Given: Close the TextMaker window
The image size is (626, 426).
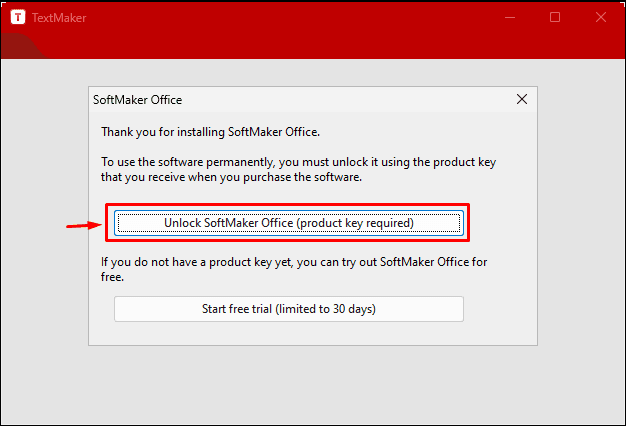Looking at the screenshot, I should tap(601, 17).
